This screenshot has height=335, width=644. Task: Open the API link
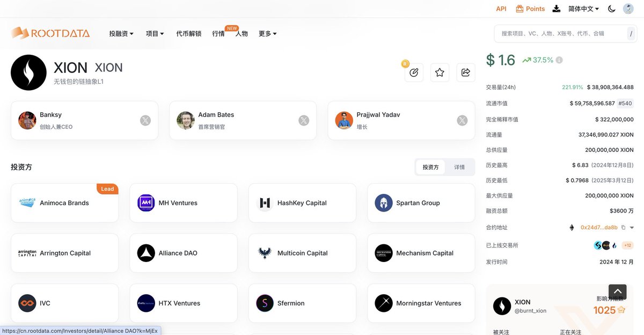(x=501, y=9)
